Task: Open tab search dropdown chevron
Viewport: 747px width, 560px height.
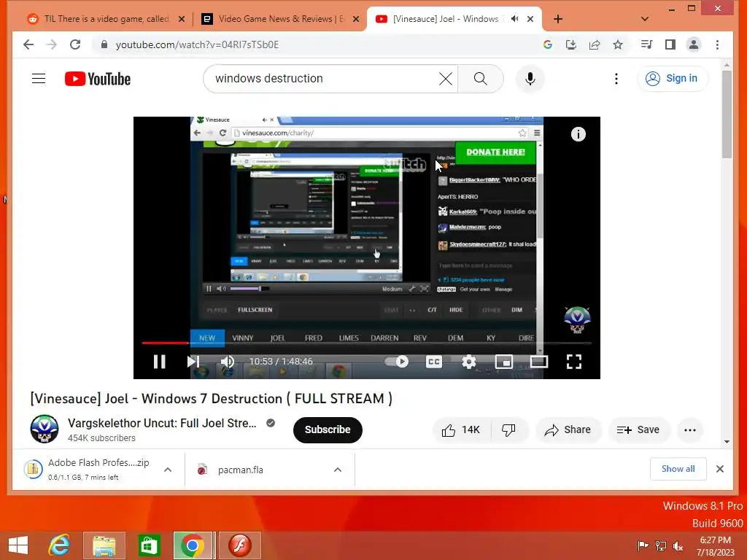Action: pos(645,19)
